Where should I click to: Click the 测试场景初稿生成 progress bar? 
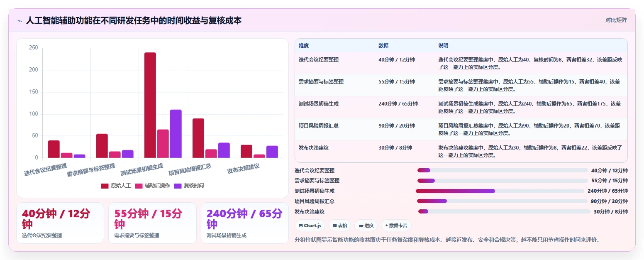coord(500,191)
